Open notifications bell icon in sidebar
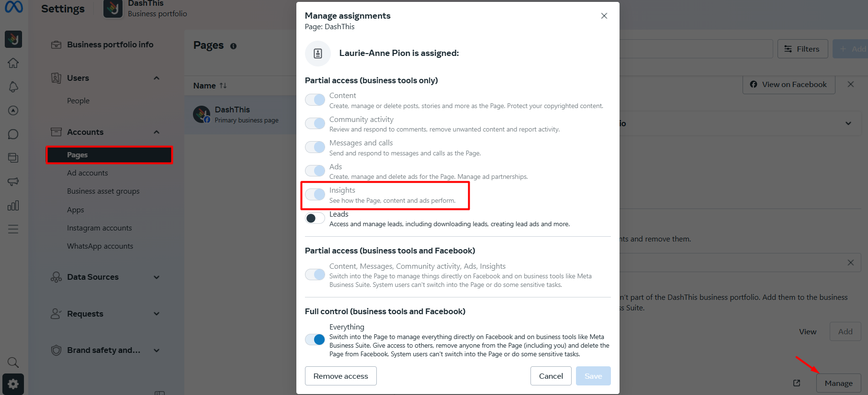Screen dimensions: 868x395 pyautogui.click(x=13, y=87)
